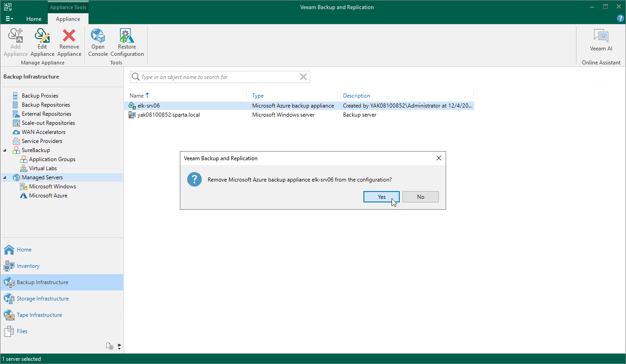The height and width of the screenshot is (364, 626).
Task: Select the SureBackup tree node
Action: click(x=36, y=150)
